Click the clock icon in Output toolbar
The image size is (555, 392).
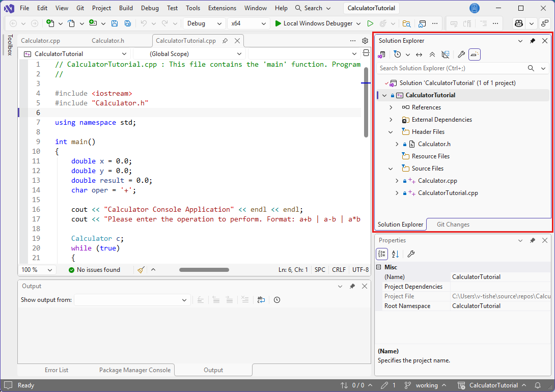(277, 300)
